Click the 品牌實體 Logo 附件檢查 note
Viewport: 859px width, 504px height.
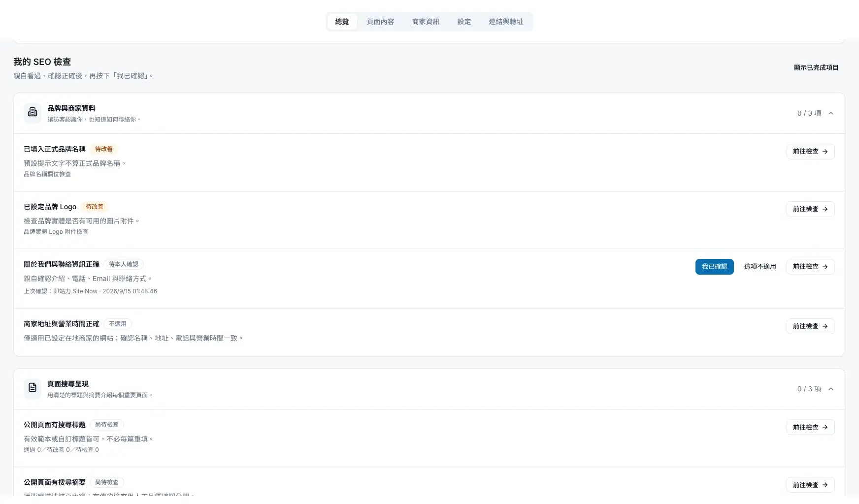[56, 232]
